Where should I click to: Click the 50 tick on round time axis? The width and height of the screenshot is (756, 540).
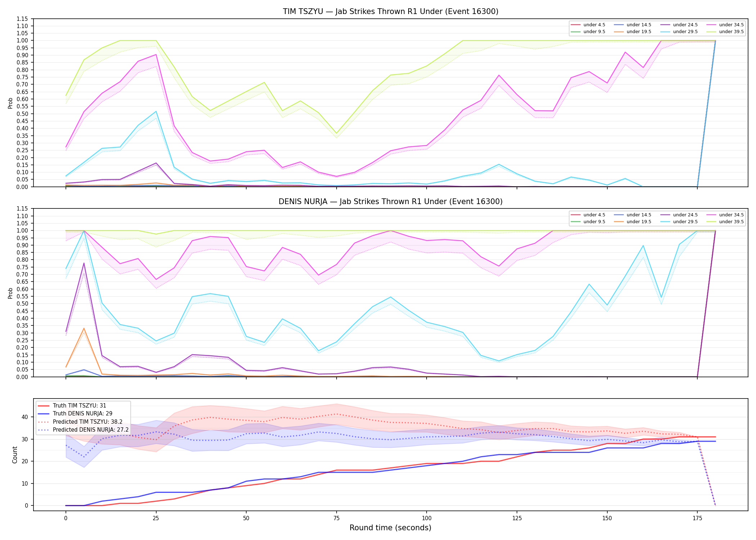(x=246, y=518)
